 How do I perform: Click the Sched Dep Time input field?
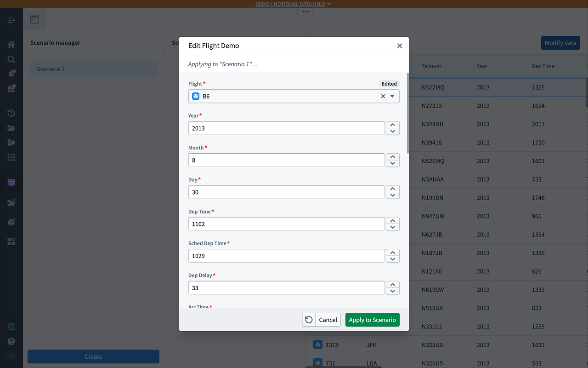286,256
